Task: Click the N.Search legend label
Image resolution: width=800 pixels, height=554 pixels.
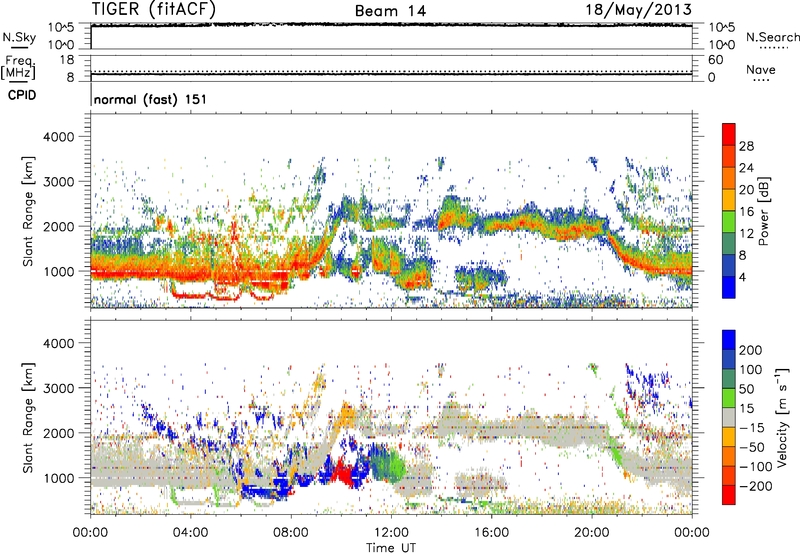Action: 773,37
